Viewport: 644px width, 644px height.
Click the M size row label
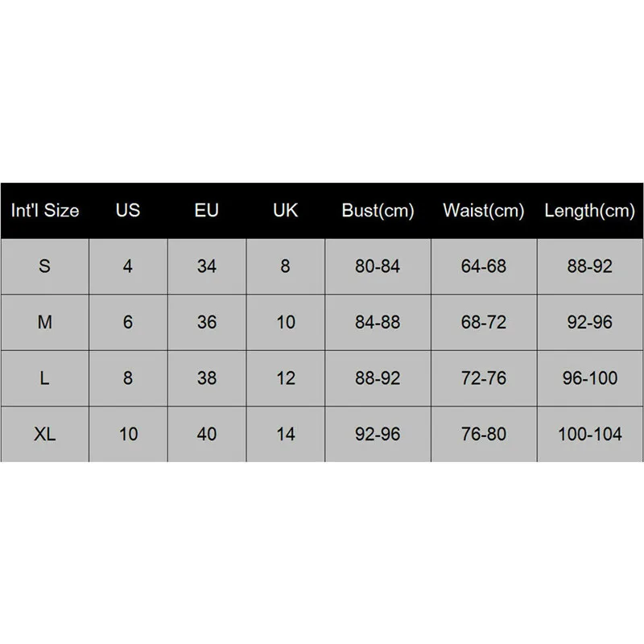pos(45,322)
